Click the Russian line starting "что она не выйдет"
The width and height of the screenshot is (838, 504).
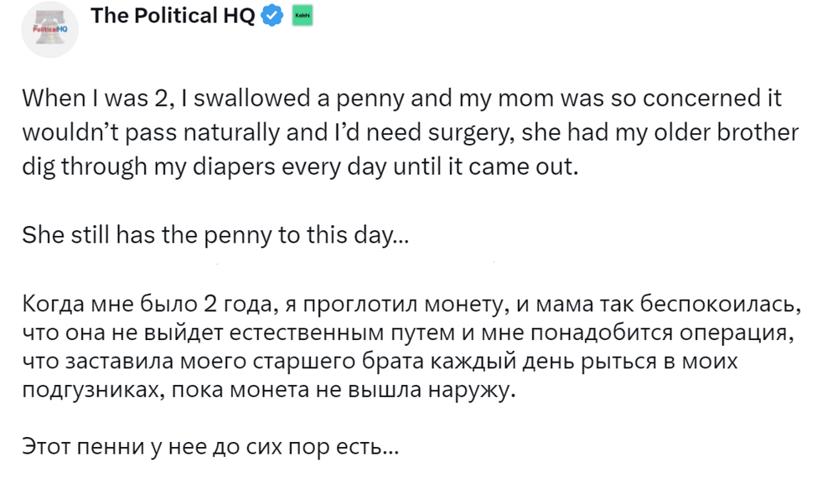(x=406, y=332)
